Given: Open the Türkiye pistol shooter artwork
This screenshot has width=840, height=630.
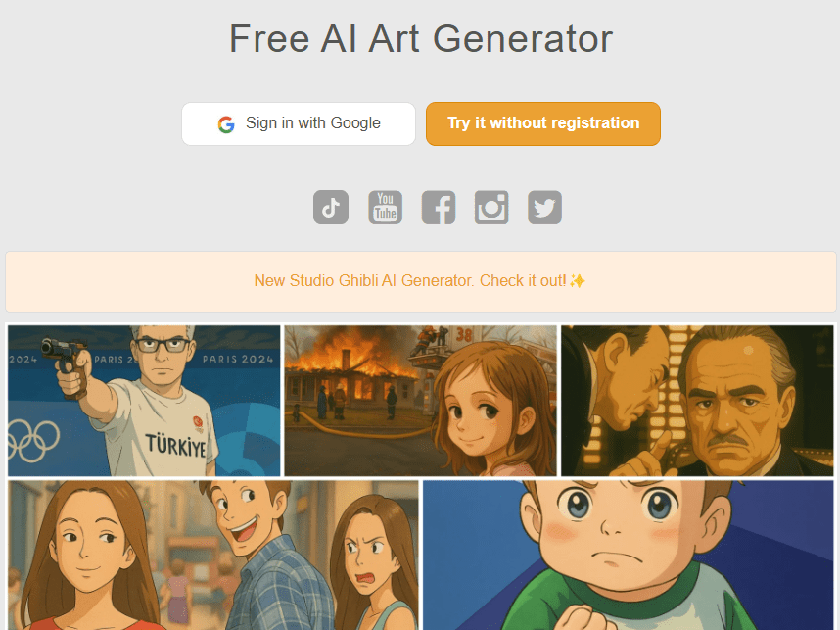Looking at the screenshot, I should click(x=144, y=401).
